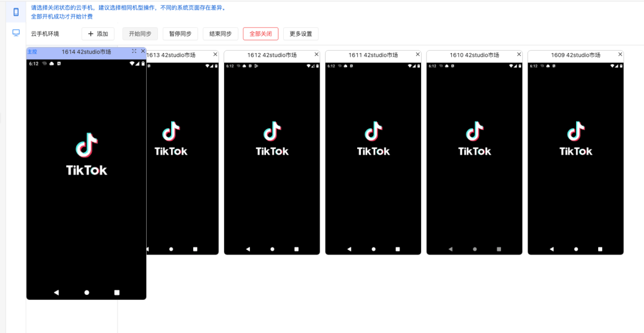Image resolution: width=644 pixels, height=333 pixels.
Task: Tap the back button on phone 1609
Action: pos(552,249)
